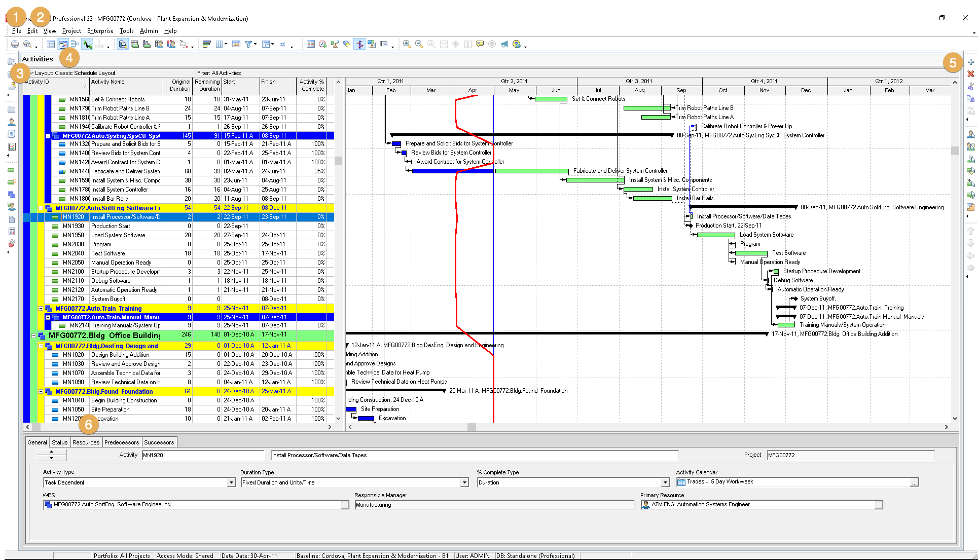The height and width of the screenshot is (560, 978).
Task: Toggle the Progress Line display button
Action: (359, 45)
